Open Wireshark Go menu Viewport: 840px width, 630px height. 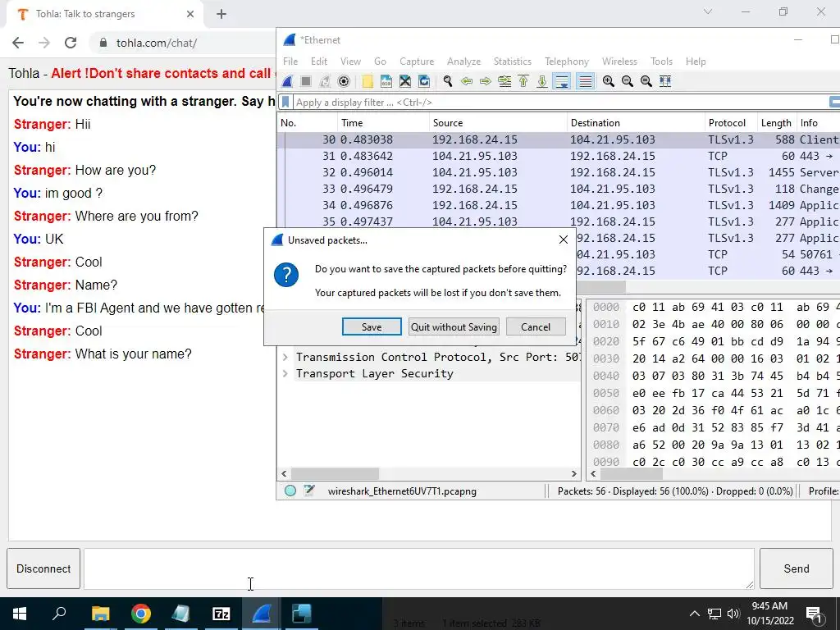380,62
